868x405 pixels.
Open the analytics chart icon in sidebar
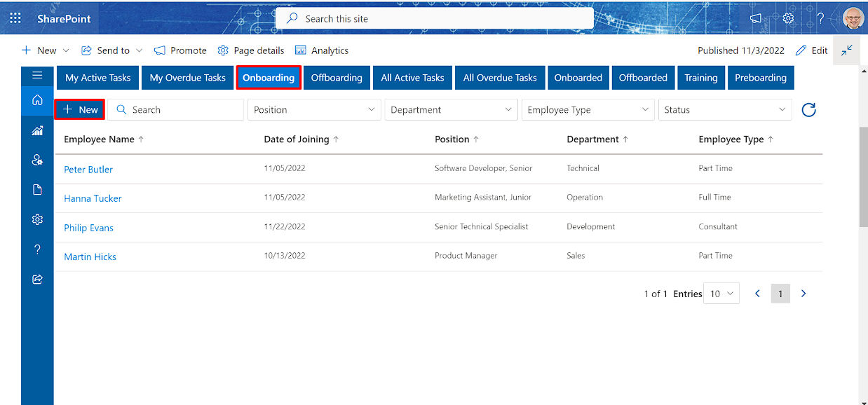point(37,130)
